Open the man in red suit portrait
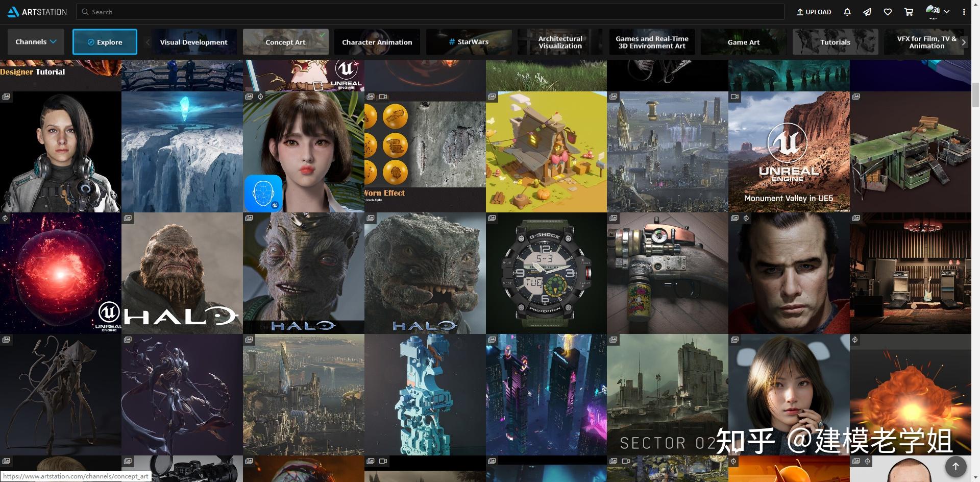The height and width of the screenshot is (482, 980). click(x=789, y=273)
